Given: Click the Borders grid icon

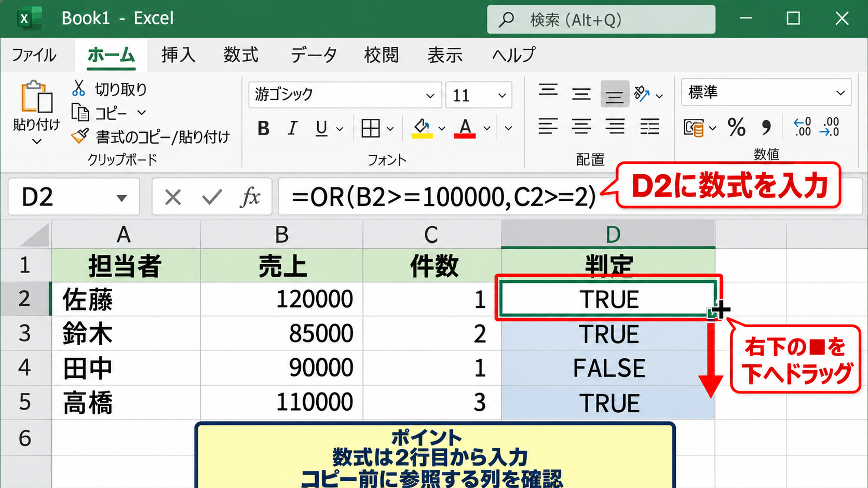Looking at the screenshot, I should pyautogui.click(x=370, y=128).
